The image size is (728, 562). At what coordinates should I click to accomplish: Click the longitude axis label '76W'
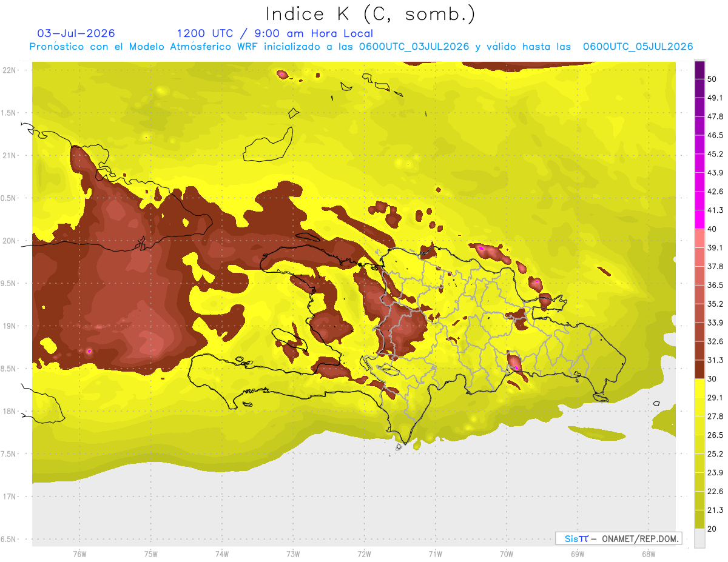pyautogui.click(x=79, y=554)
